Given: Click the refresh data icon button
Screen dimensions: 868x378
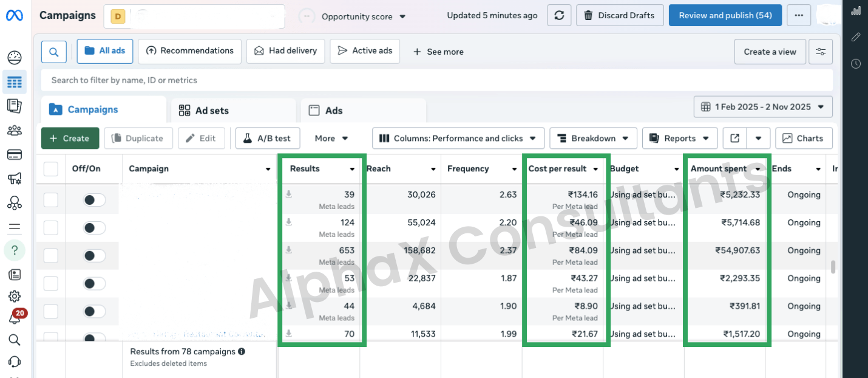Looking at the screenshot, I should click(559, 16).
